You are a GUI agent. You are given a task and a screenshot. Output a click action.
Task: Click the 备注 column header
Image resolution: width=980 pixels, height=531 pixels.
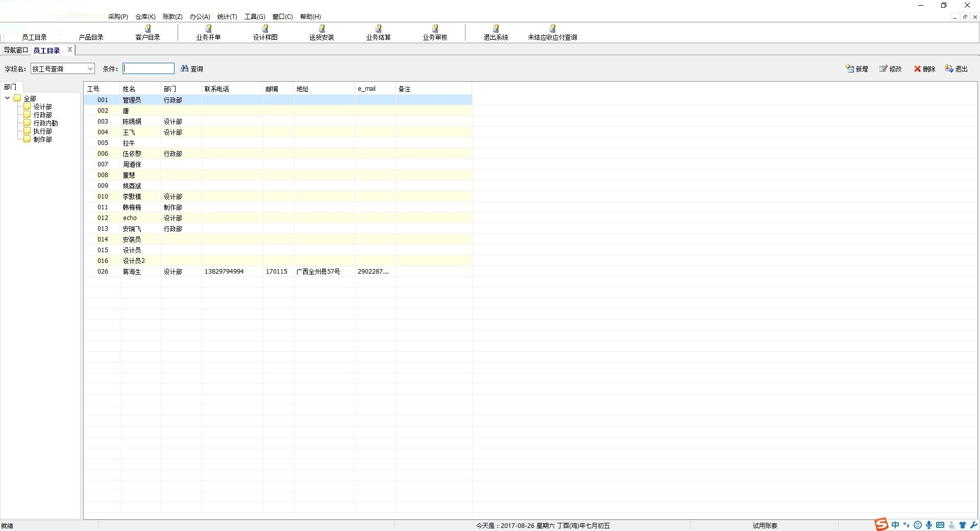point(434,89)
